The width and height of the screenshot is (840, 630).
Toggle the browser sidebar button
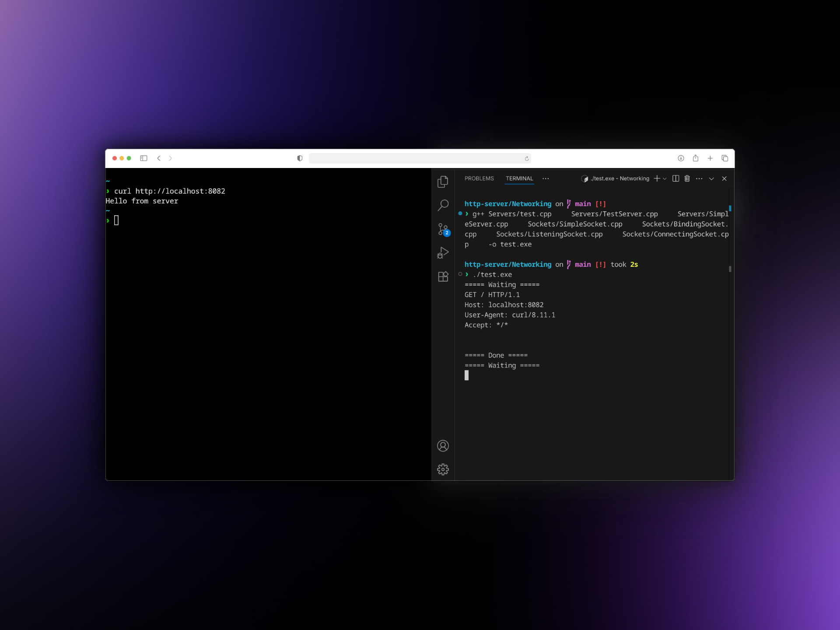143,158
